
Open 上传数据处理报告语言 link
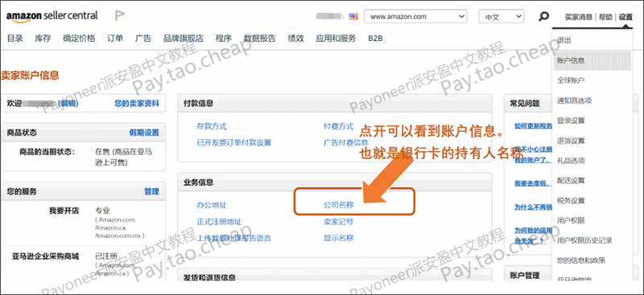[233, 238]
